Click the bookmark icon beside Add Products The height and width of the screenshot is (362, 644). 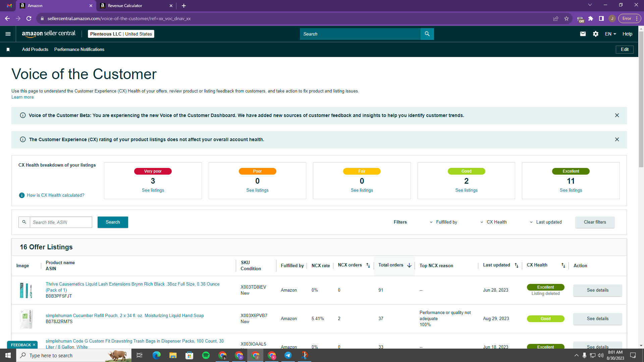point(8,50)
